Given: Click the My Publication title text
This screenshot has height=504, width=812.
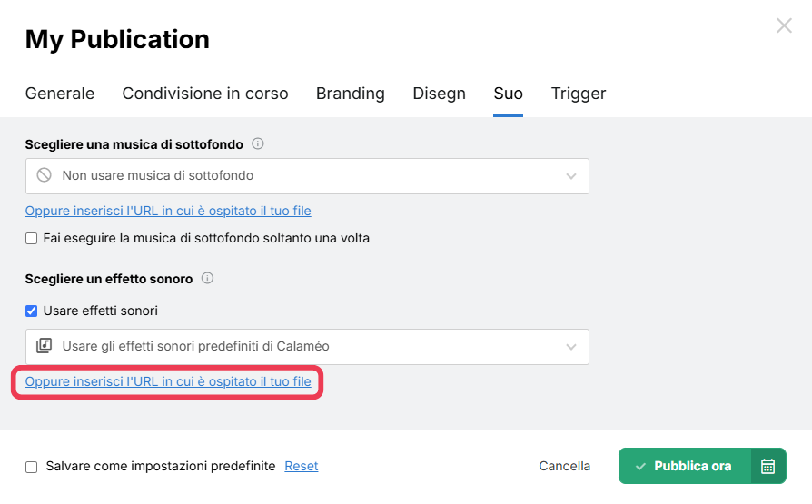Looking at the screenshot, I should (117, 39).
